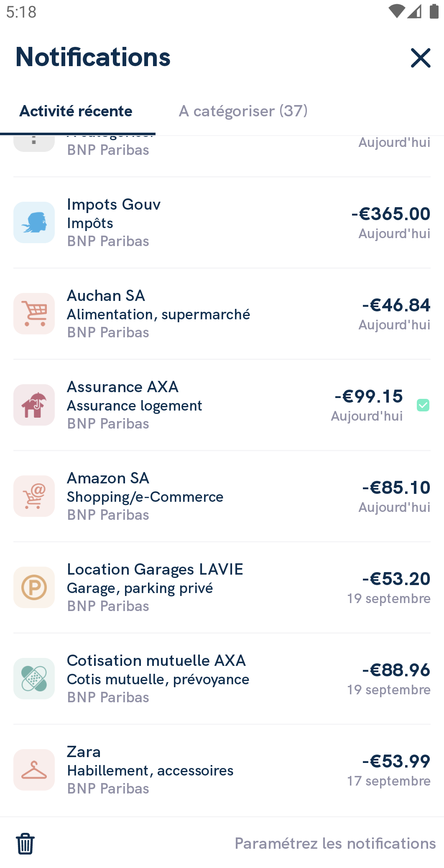The image size is (444, 868).
Task: Close the Notifications screen
Action: tap(421, 58)
